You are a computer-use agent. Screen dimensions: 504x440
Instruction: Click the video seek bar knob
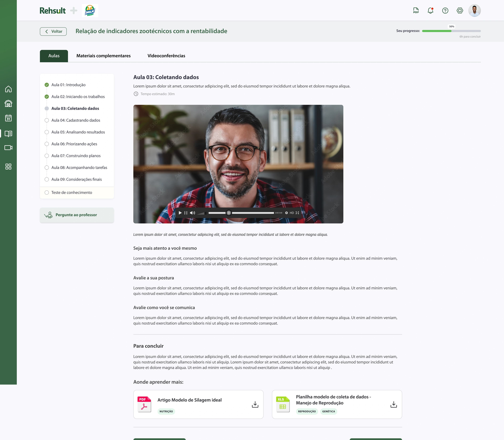pyautogui.click(x=229, y=213)
